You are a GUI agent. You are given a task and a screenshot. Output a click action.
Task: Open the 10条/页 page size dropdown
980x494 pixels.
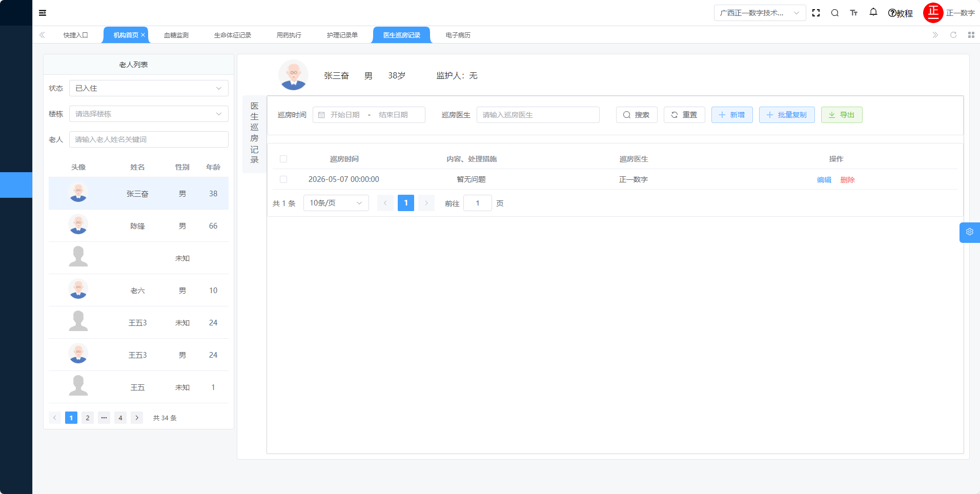336,203
